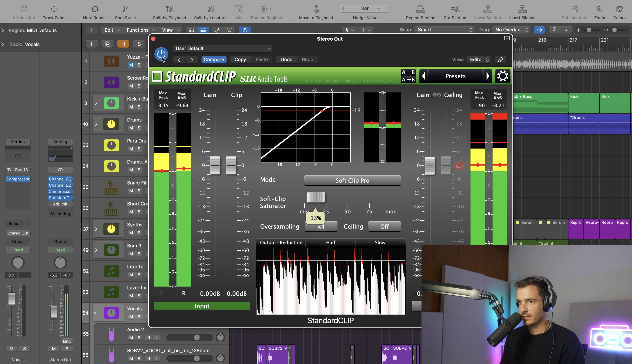Screen dimensions: 632x364
Task: Click the Soft-Clip Saturator slider handle
Action: tap(316, 197)
